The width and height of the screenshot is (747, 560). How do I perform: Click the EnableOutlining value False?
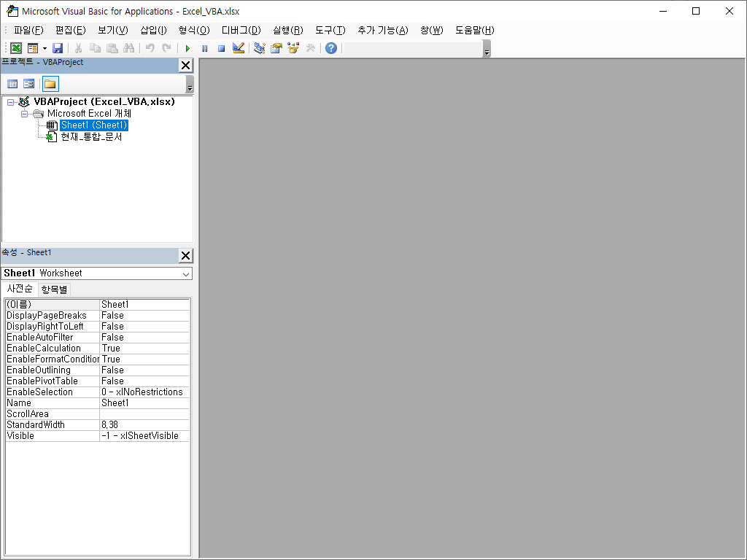[x=144, y=370]
